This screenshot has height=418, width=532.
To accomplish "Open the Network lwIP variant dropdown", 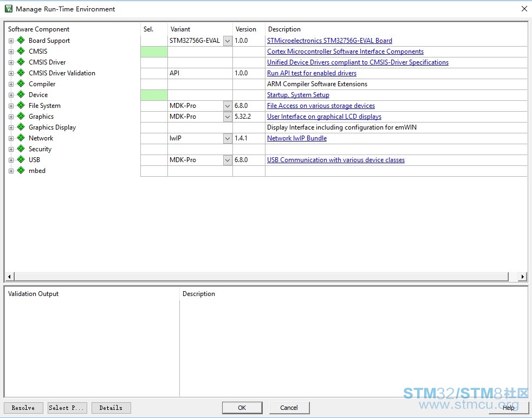I will [228, 138].
